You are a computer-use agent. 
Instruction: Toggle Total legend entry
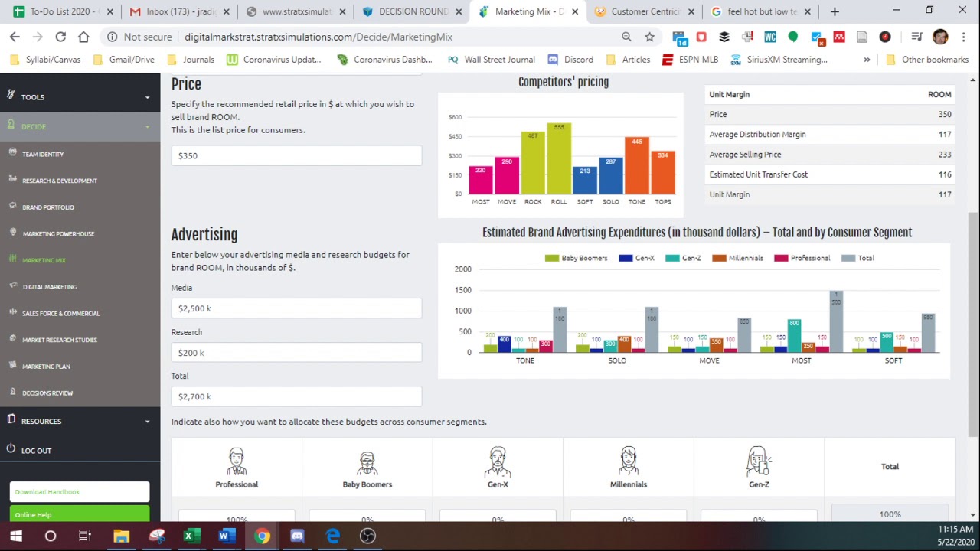tap(857, 258)
